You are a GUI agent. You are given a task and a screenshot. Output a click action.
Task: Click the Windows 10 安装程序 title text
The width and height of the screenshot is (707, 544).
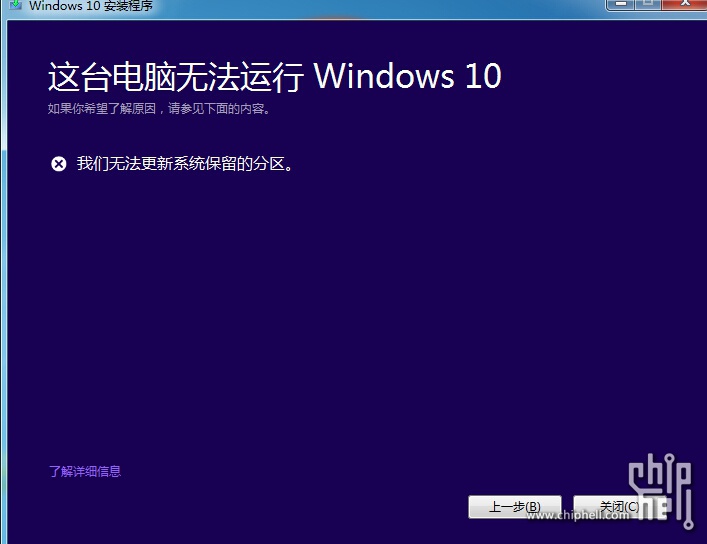(91, 5)
